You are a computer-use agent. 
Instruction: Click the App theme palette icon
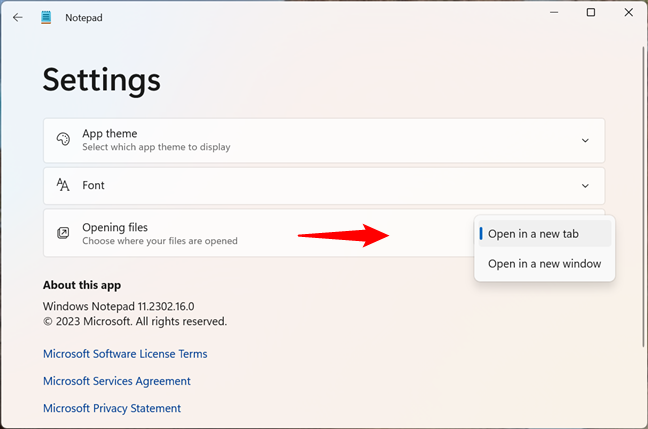pos(63,140)
